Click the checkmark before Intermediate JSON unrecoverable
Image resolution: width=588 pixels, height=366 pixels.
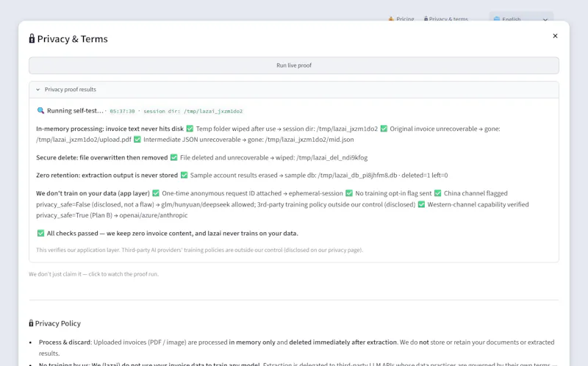coord(137,140)
